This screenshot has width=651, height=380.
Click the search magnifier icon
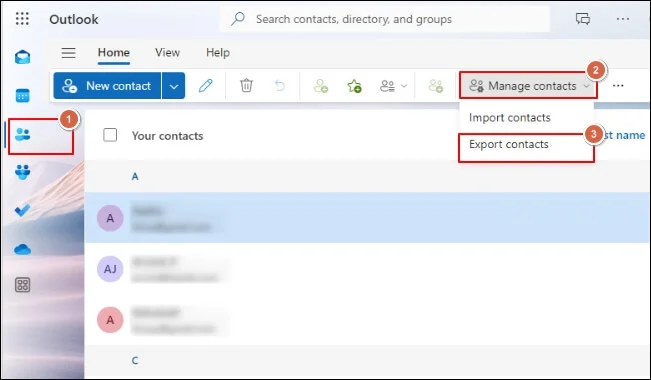tap(238, 19)
